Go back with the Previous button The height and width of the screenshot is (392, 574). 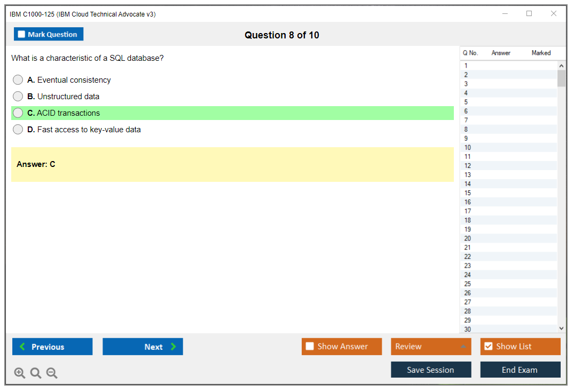tap(52, 347)
